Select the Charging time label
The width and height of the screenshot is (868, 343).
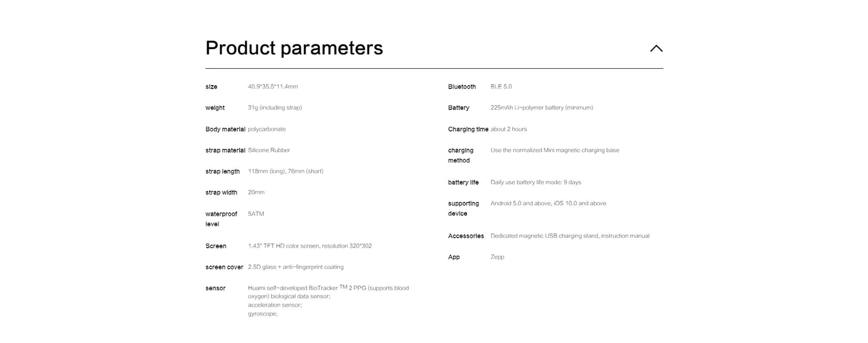click(468, 129)
